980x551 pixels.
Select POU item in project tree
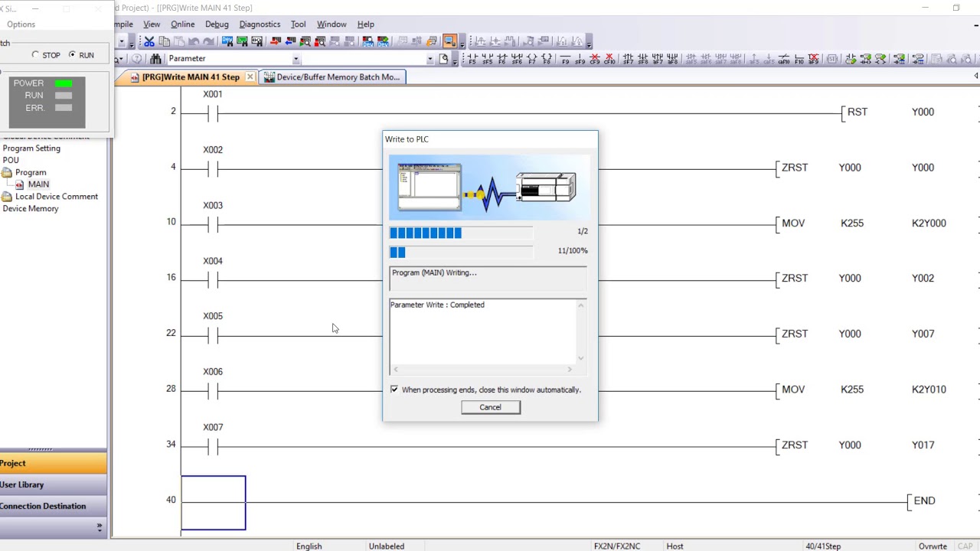(x=11, y=161)
